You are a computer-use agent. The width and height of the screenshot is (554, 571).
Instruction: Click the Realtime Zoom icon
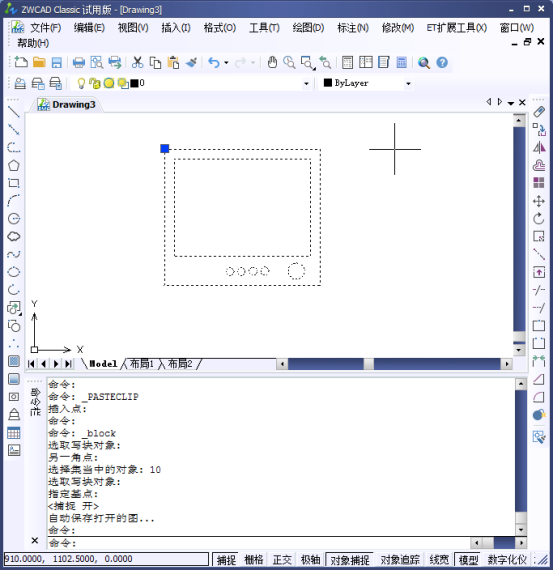click(x=290, y=62)
